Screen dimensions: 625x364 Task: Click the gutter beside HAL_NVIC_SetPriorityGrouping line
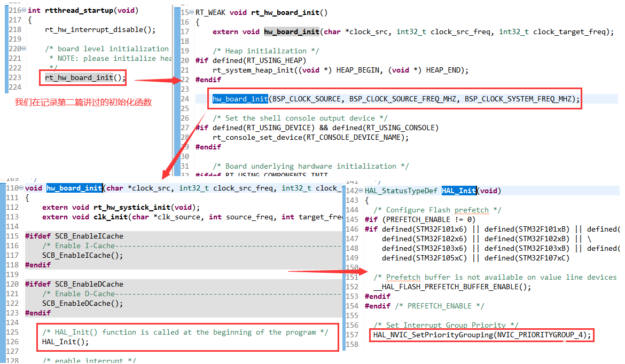point(353,335)
